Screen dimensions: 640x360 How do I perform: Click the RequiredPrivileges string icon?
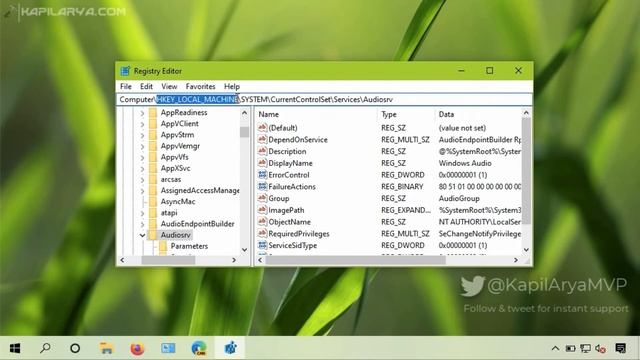pos(262,233)
